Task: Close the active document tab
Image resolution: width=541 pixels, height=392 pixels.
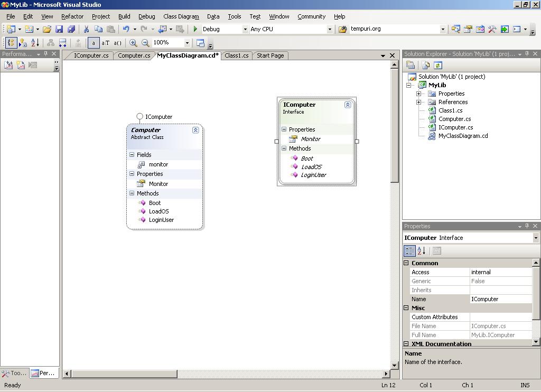Action: tap(393, 55)
